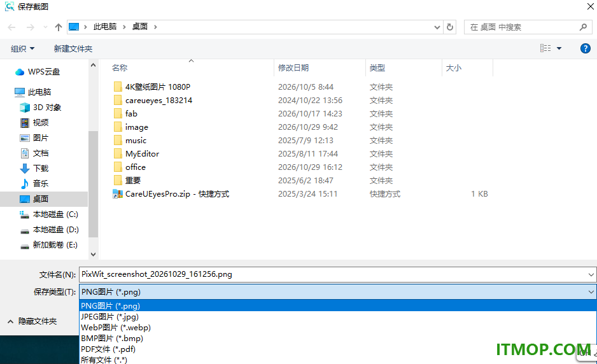Choose PNG图片 (*.png) option
597x364 pixels.
[338, 305]
